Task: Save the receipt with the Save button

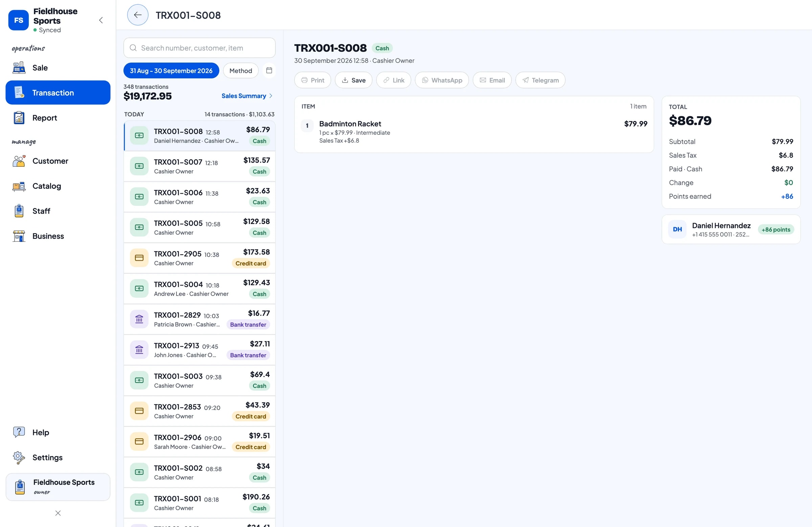Action: (x=354, y=80)
